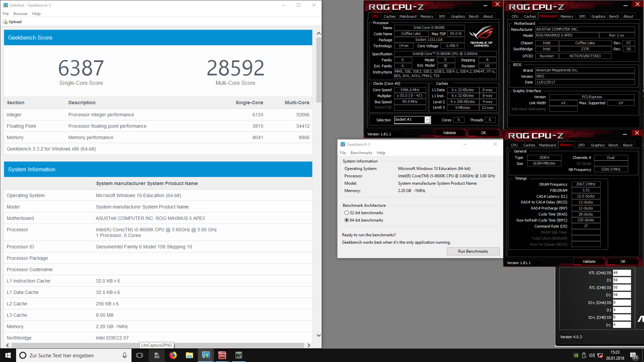Click Run Benchmarks button
Image resolution: width=644 pixels, height=362 pixels.
(x=473, y=251)
